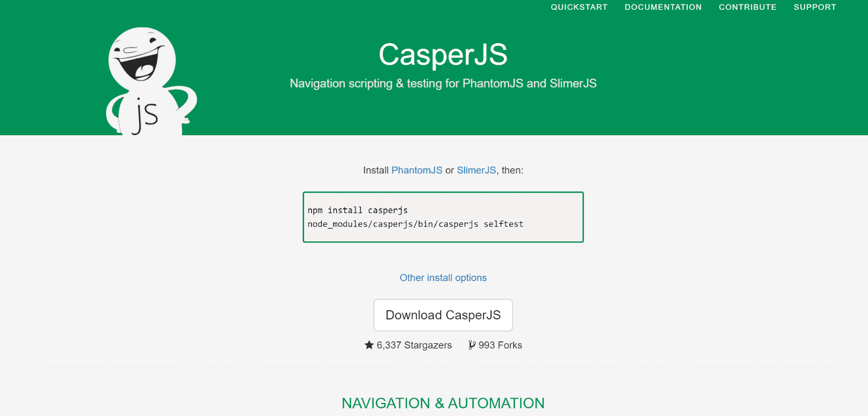Click the CasperJS ghost mascot logo
Viewport: 868px width, 416px height.
150,81
